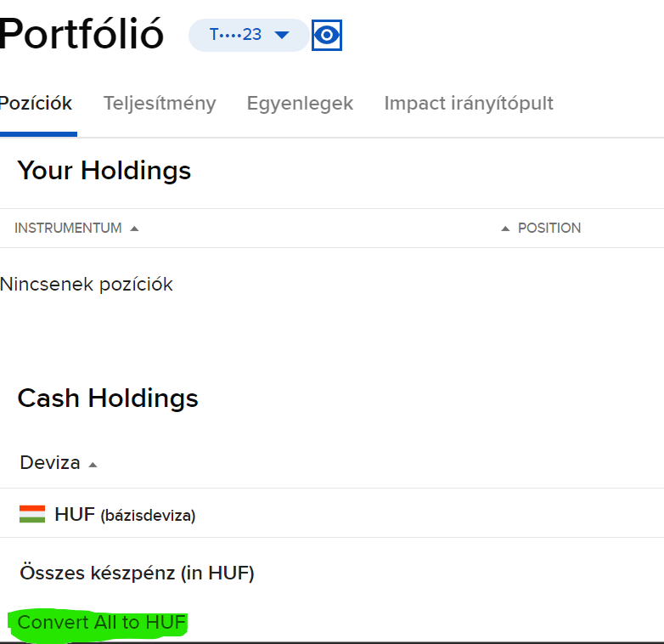Go to the Egyenlegek tab
664x644 pixels.
300,104
